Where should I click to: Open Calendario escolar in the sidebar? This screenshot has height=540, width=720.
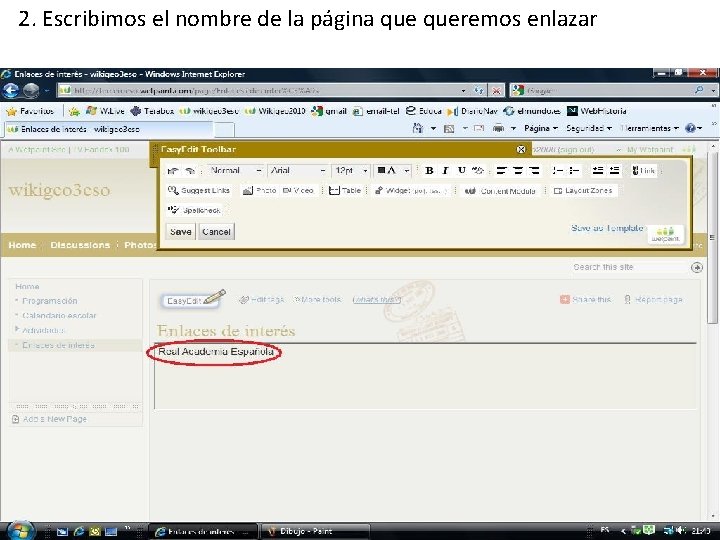[59, 315]
